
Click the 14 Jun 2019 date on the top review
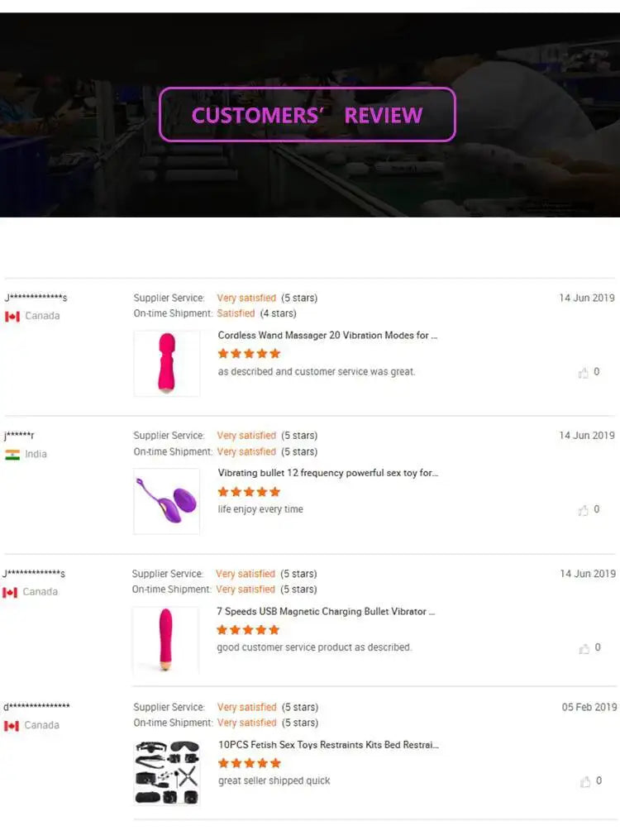(x=585, y=298)
